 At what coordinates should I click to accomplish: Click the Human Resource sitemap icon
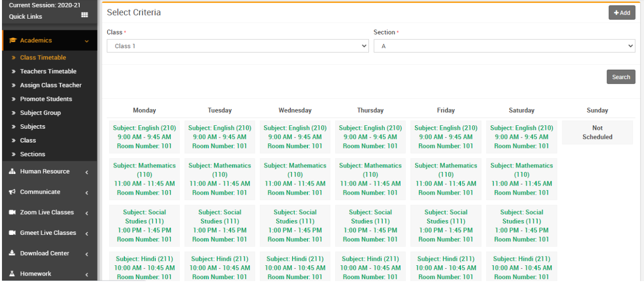coord(13,171)
